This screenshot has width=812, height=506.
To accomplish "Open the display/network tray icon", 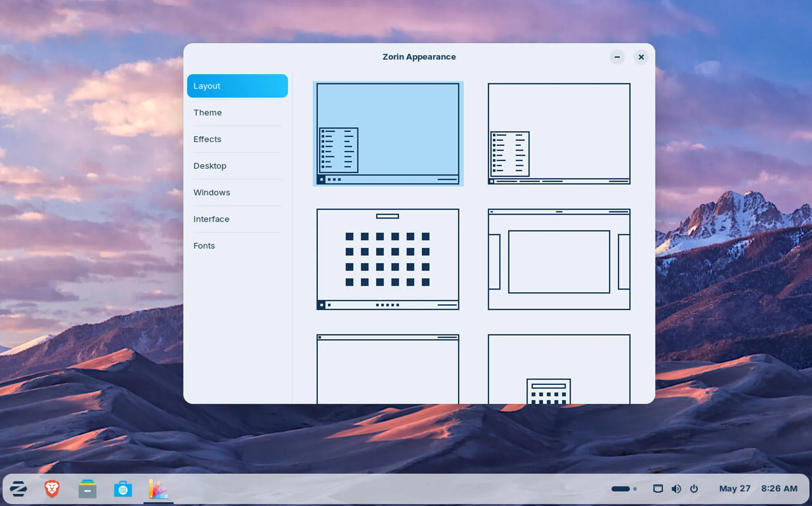I will [x=658, y=489].
